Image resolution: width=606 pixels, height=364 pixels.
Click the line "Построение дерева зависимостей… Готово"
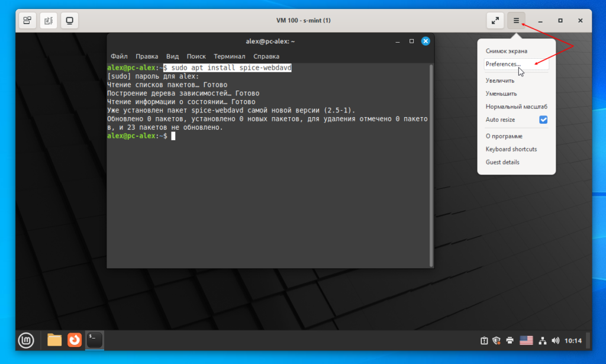click(183, 93)
